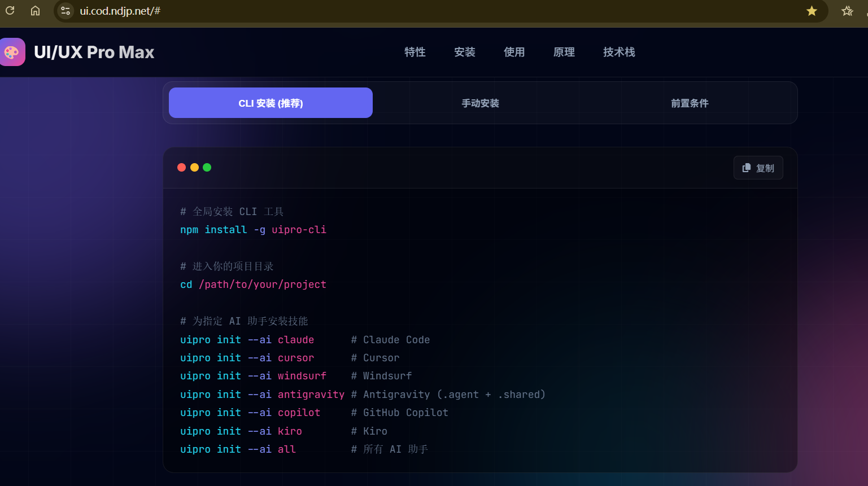Click the copy icon inside the 复制 button
The image size is (868, 486).
(x=747, y=167)
